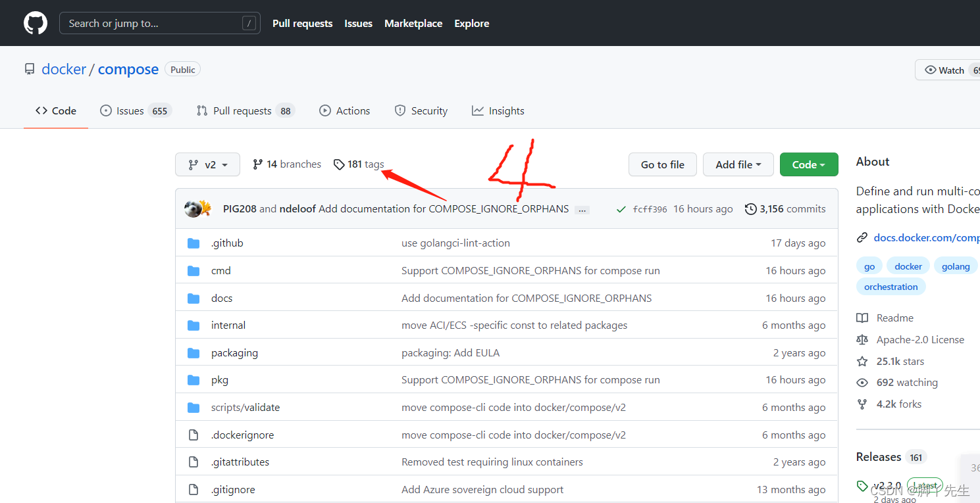Image resolution: width=980 pixels, height=503 pixels.
Task: Open the docker owner link
Action: click(64, 69)
